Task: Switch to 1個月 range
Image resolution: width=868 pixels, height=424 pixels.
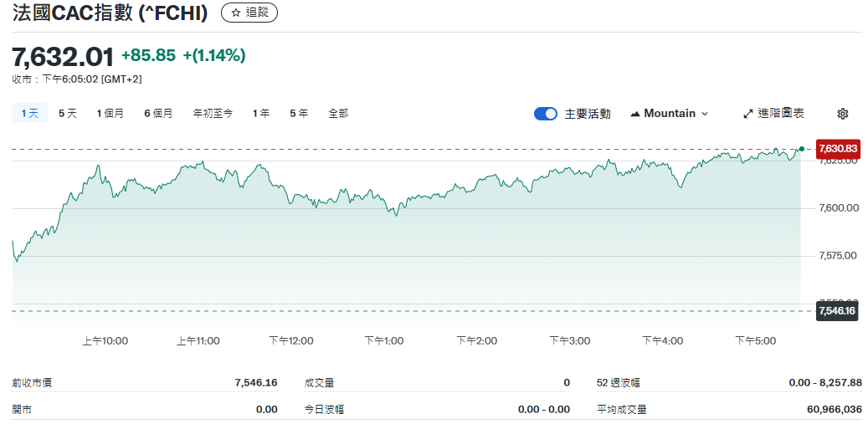Action: [110, 114]
